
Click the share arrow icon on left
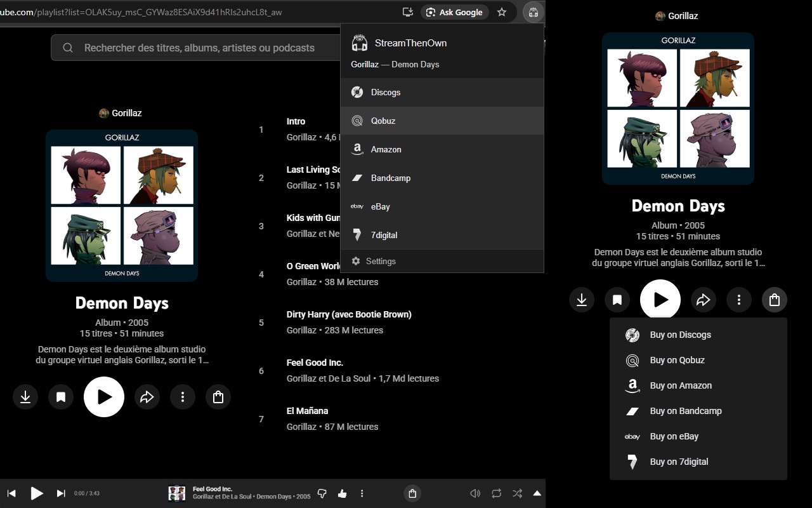coord(147,397)
